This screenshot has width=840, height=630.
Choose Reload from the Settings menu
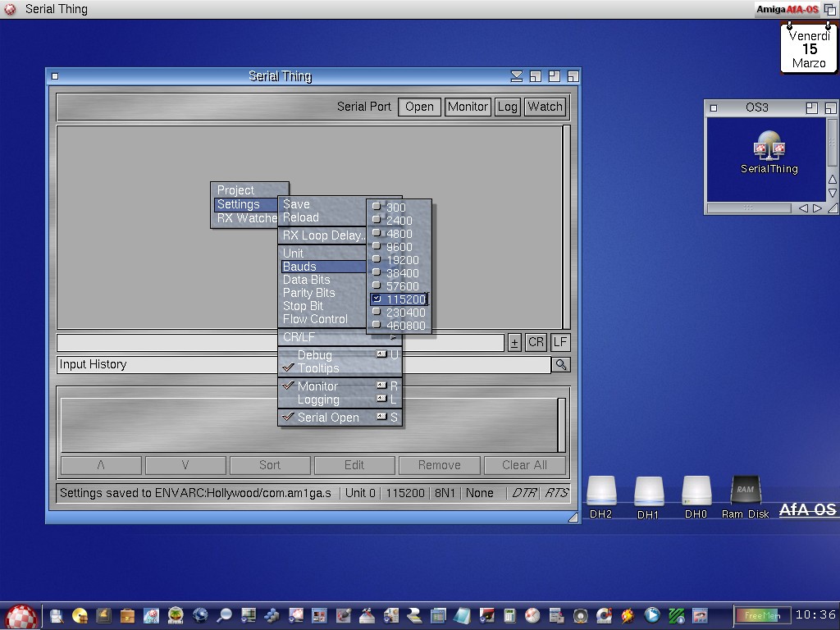pyautogui.click(x=301, y=217)
